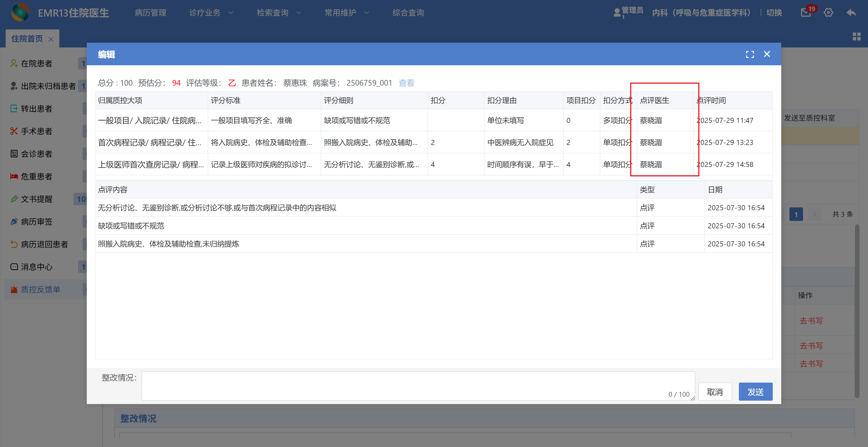Click the fullscreen icon in the 编辑 dialog

[x=750, y=54]
